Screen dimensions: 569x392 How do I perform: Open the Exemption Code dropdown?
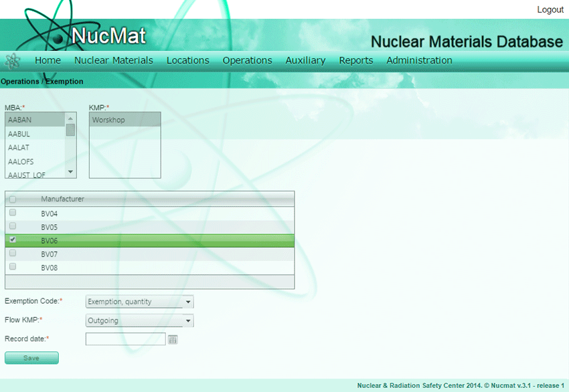139,302
